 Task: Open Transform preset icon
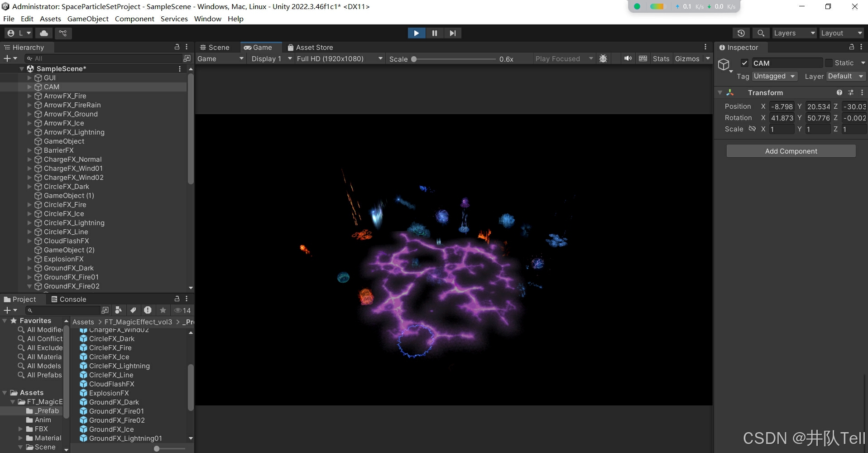(851, 92)
